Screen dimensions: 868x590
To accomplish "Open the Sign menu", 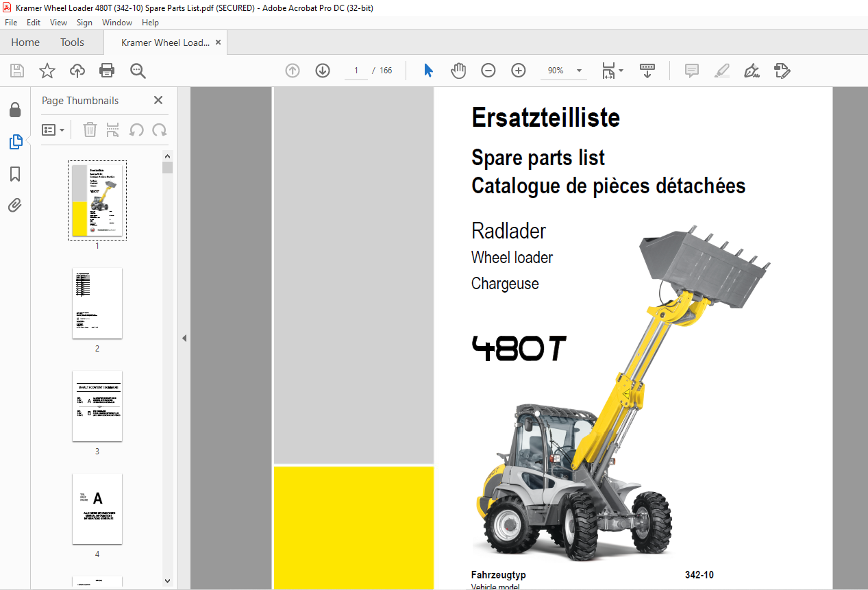I will coord(84,23).
